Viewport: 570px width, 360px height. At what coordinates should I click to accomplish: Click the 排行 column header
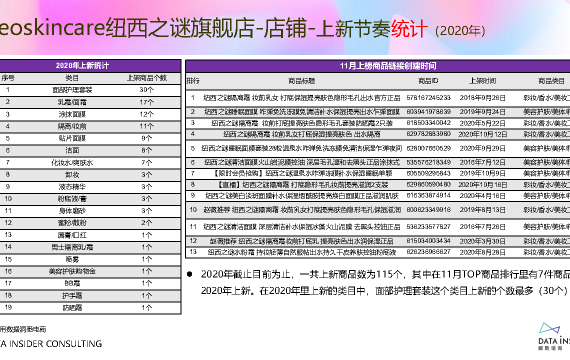click(193, 81)
